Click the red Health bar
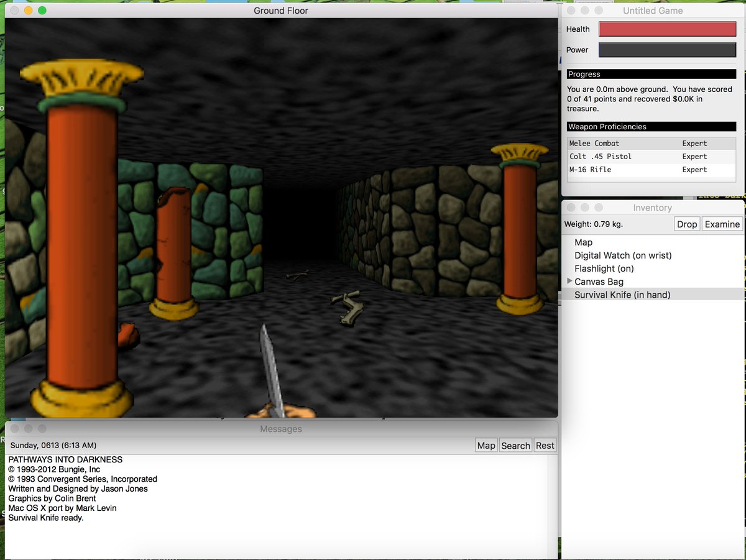 tap(667, 29)
